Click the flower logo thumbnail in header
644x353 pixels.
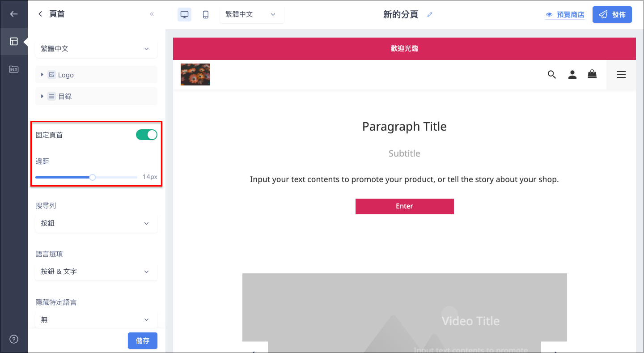tap(195, 74)
